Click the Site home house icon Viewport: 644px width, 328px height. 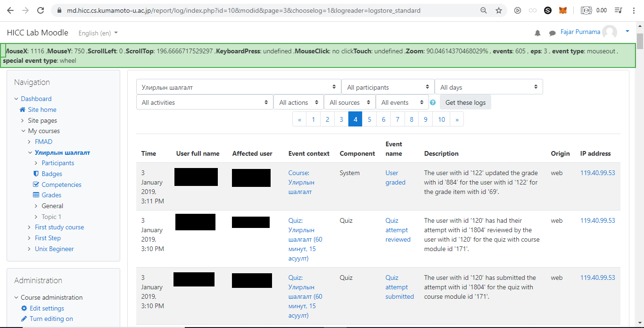point(22,109)
